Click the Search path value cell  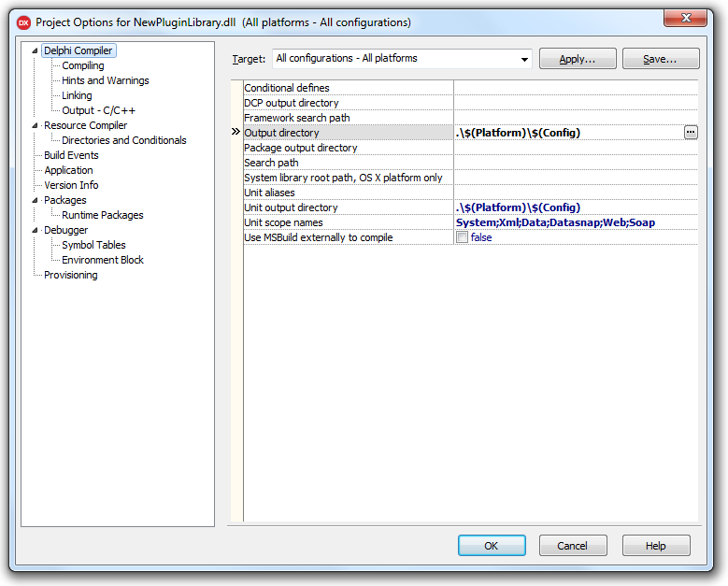tap(576, 163)
